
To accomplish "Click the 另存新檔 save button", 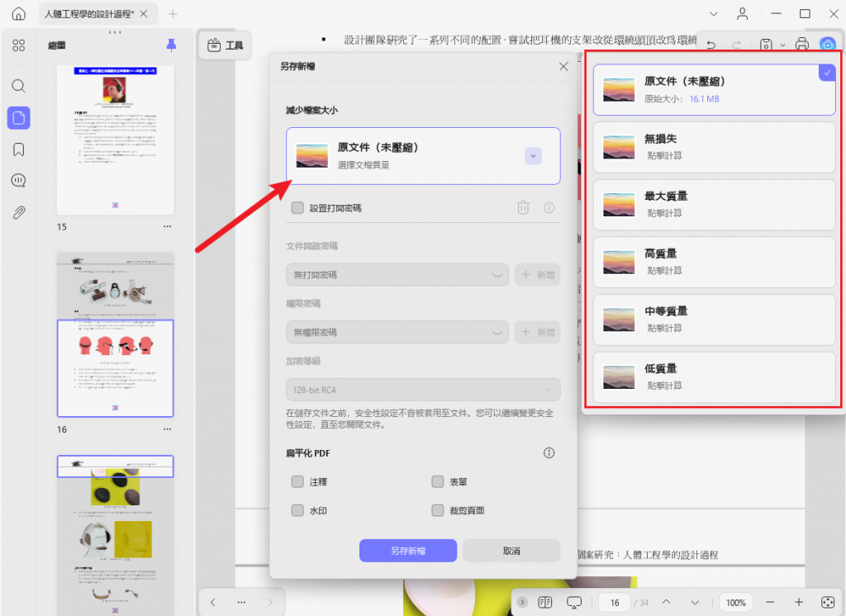I will [407, 550].
